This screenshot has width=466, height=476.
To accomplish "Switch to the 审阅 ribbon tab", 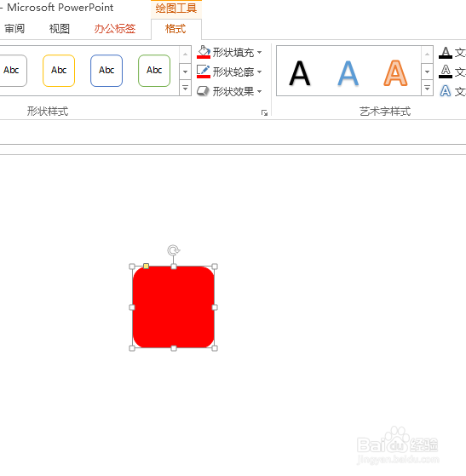I will pos(14,29).
